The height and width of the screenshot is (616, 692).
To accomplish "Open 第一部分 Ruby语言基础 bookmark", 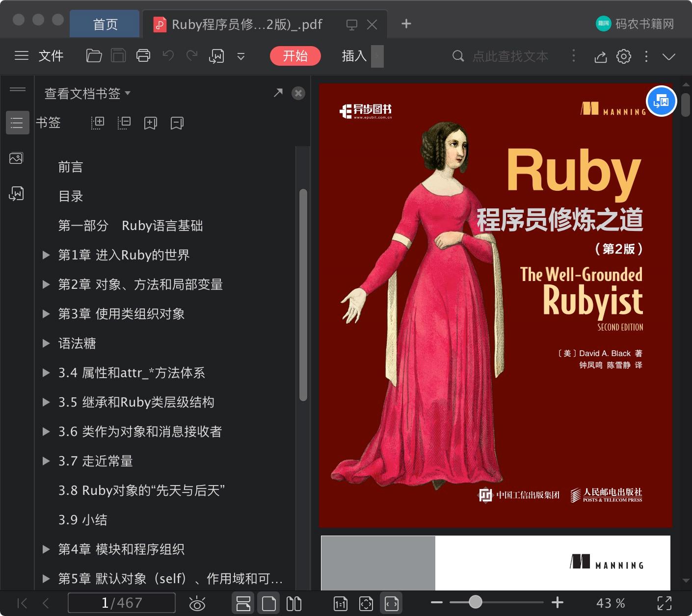I will click(131, 226).
